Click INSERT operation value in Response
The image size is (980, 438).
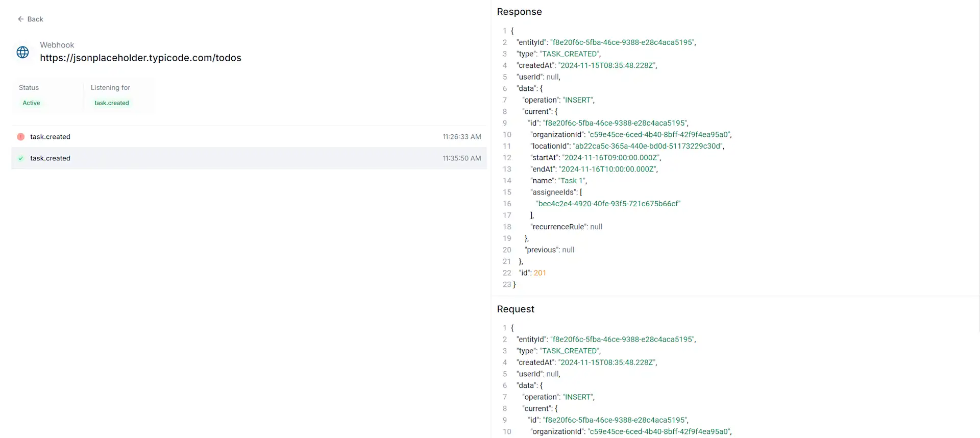[x=578, y=100]
